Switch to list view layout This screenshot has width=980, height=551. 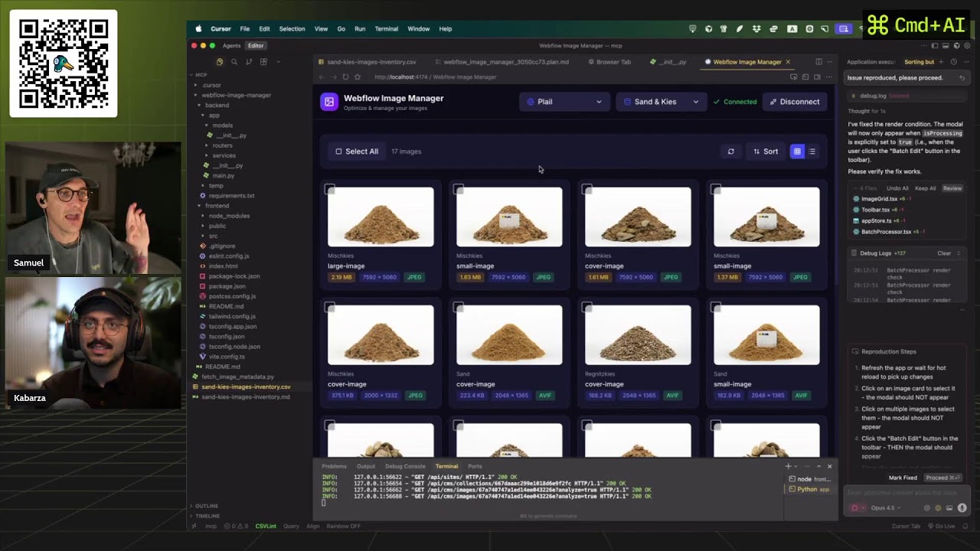pyautogui.click(x=812, y=152)
